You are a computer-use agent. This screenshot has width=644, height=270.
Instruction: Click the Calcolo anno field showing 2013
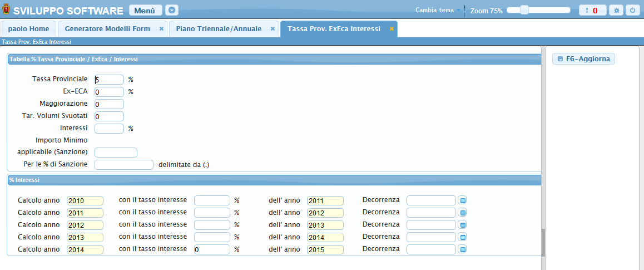(x=85, y=237)
